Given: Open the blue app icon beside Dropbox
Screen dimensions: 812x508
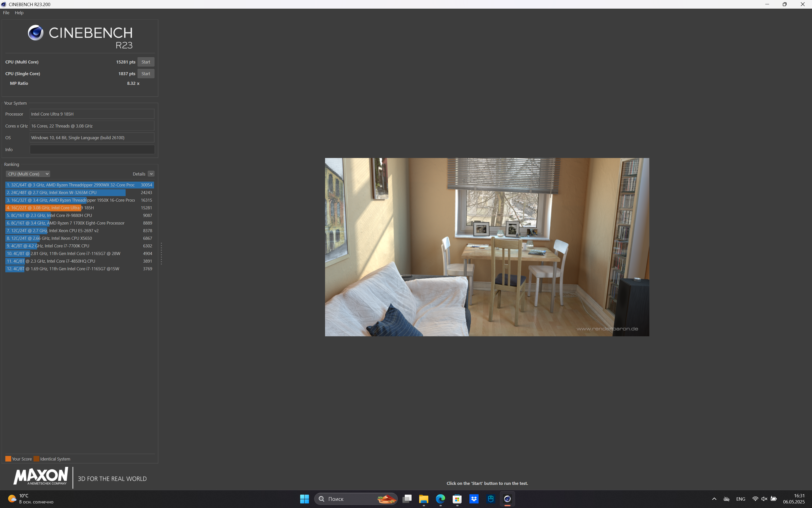Looking at the screenshot, I should [490, 499].
